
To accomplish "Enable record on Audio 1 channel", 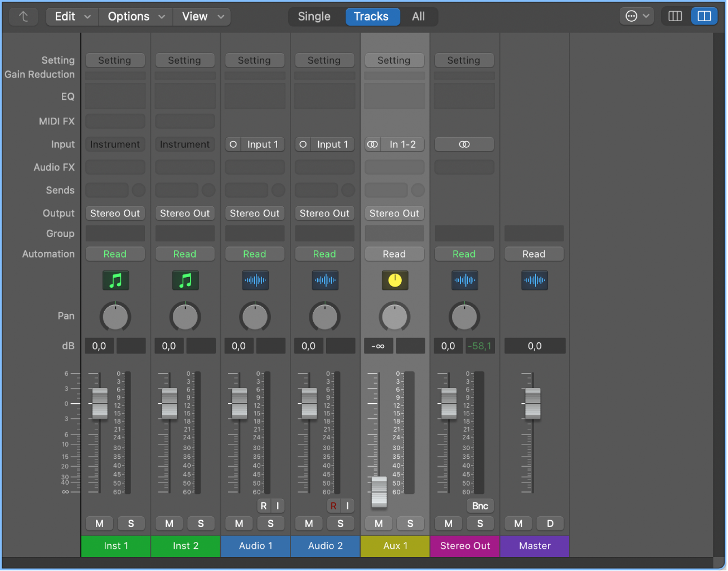I will pyautogui.click(x=264, y=506).
